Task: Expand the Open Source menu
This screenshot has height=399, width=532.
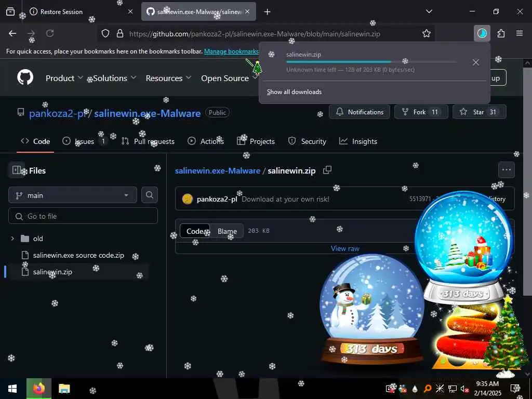Action: [229, 78]
